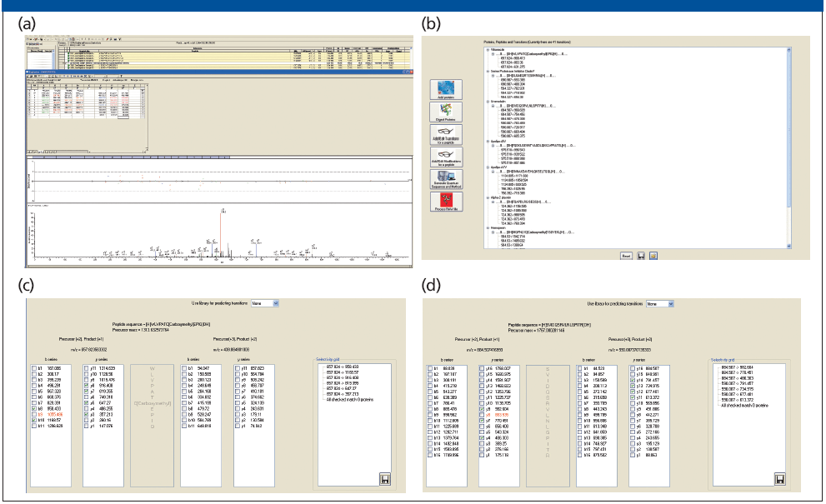Viewport: 826px width, 504px height.
Task: Check y16 1768.007 in panel (d)
Action: 482,369
